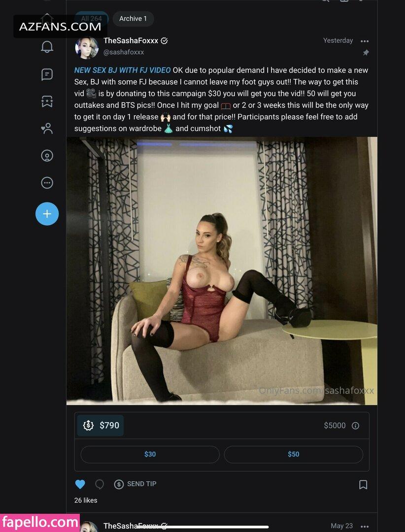The width and height of the screenshot is (405, 532).
Task: Open messages from the sidebar chat icon
Action: (47, 74)
